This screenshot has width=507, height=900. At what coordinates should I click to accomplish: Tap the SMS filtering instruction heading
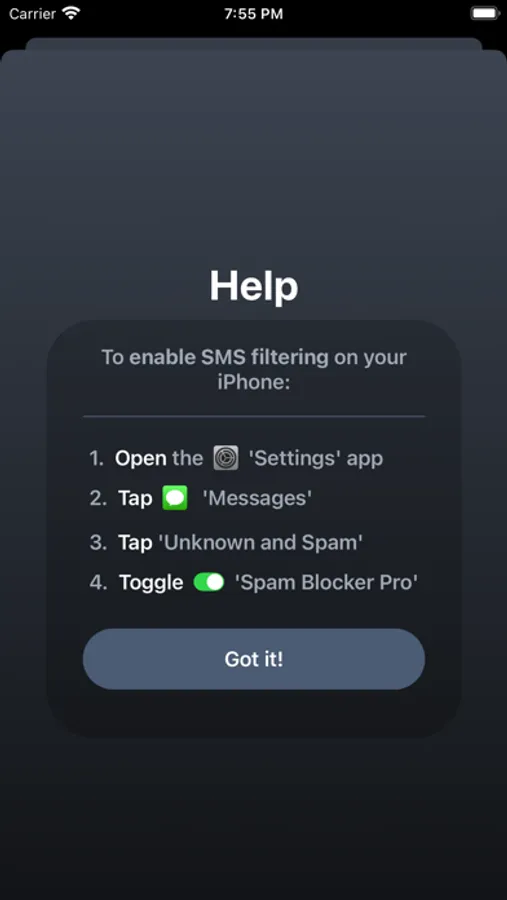254,370
